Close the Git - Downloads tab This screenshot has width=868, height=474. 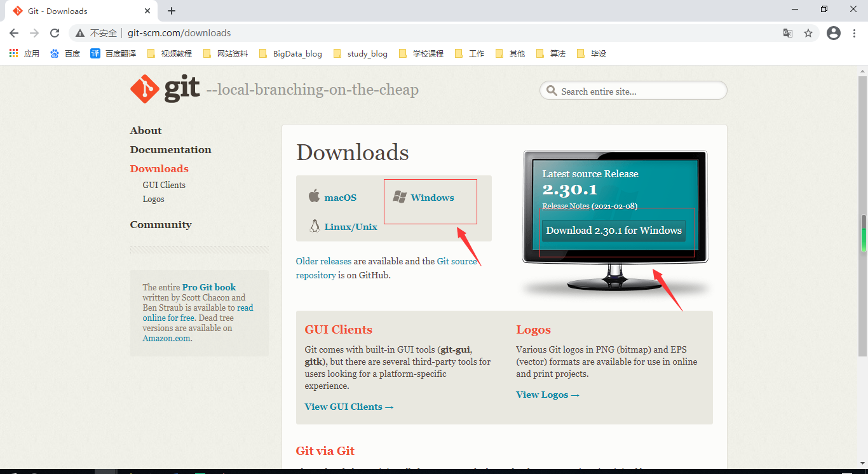coord(147,11)
